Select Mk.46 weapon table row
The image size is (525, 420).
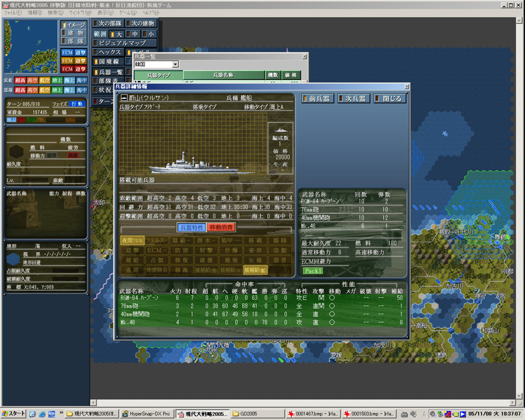click(x=261, y=322)
